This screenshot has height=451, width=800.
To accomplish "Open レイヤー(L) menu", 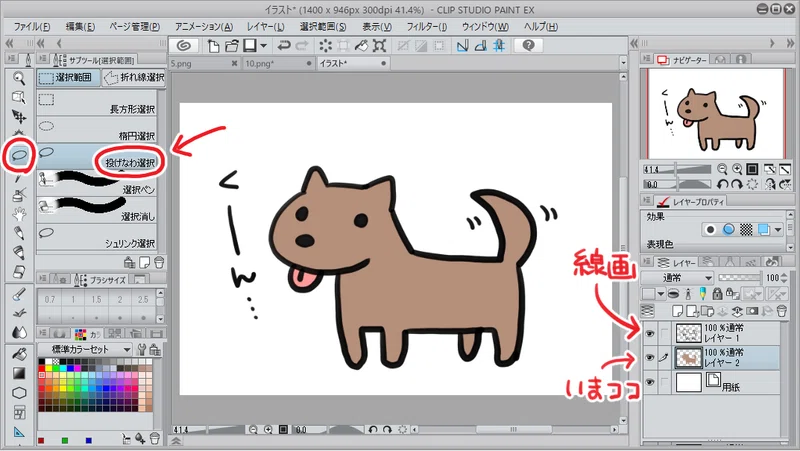I will [x=266, y=27].
